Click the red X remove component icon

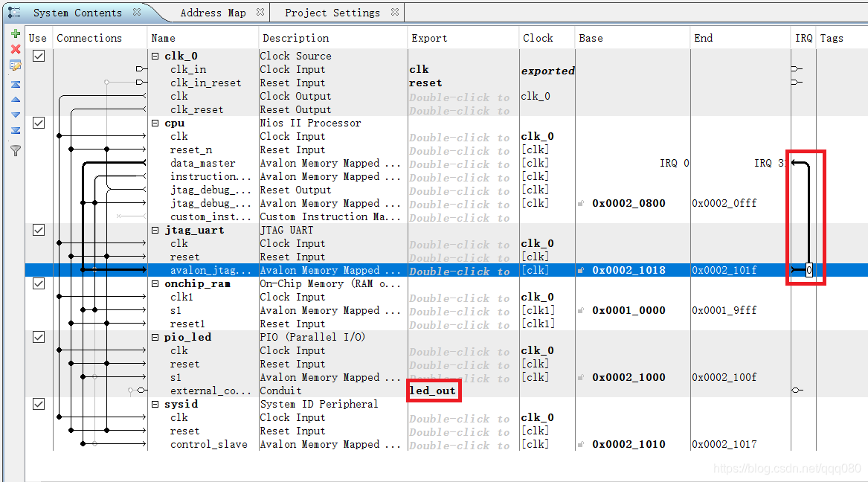click(x=16, y=49)
